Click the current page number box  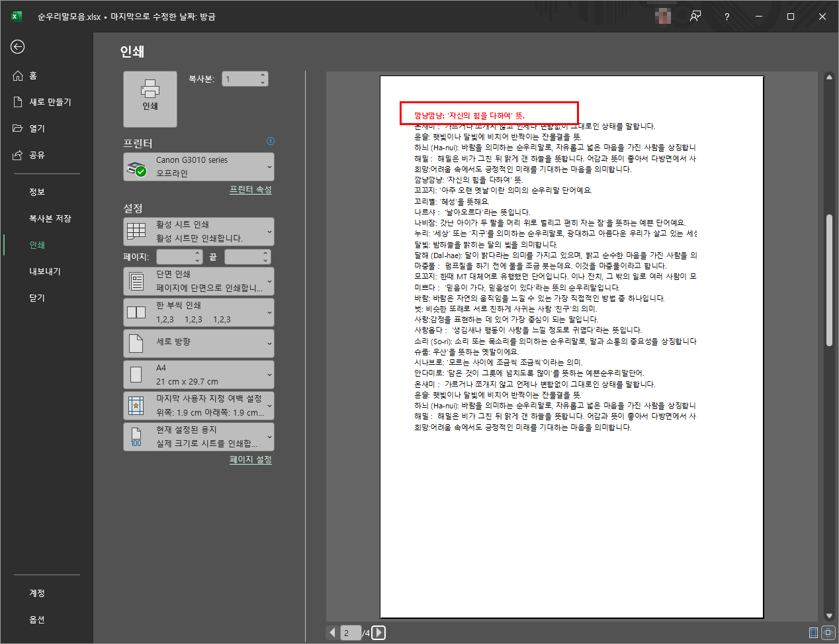351,633
